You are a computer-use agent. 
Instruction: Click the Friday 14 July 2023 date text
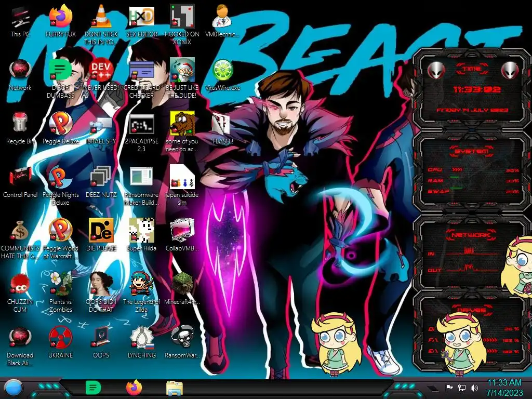[x=472, y=110]
